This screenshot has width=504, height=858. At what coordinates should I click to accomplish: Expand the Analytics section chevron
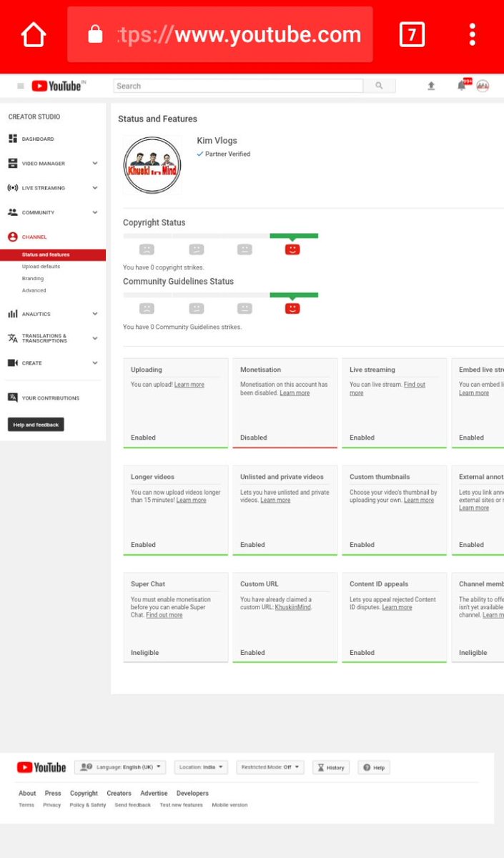pos(95,314)
